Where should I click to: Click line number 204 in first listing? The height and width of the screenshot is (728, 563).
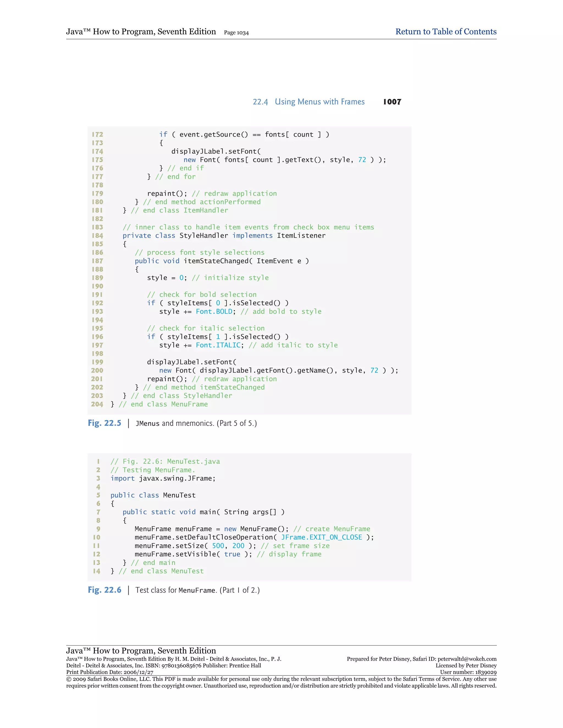pos(97,404)
